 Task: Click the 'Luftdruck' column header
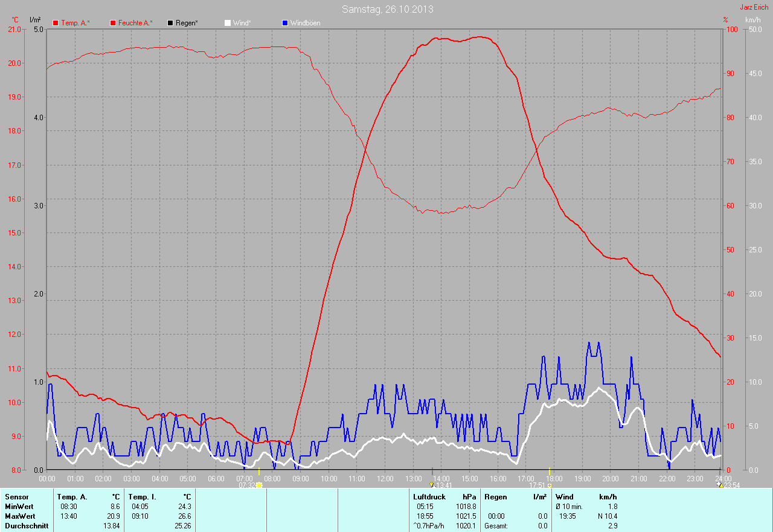(x=429, y=497)
